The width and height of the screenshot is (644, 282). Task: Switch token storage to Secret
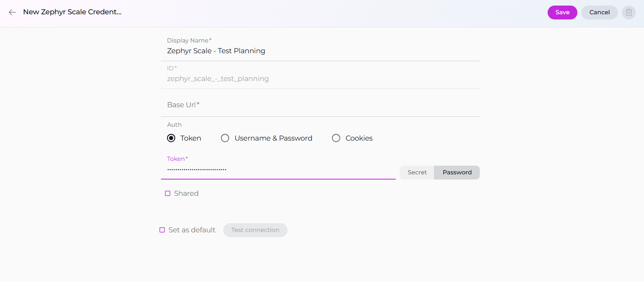[x=417, y=172]
